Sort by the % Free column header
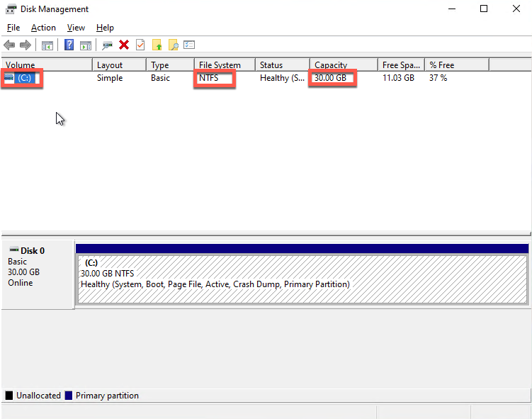 (x=457, y=65)
